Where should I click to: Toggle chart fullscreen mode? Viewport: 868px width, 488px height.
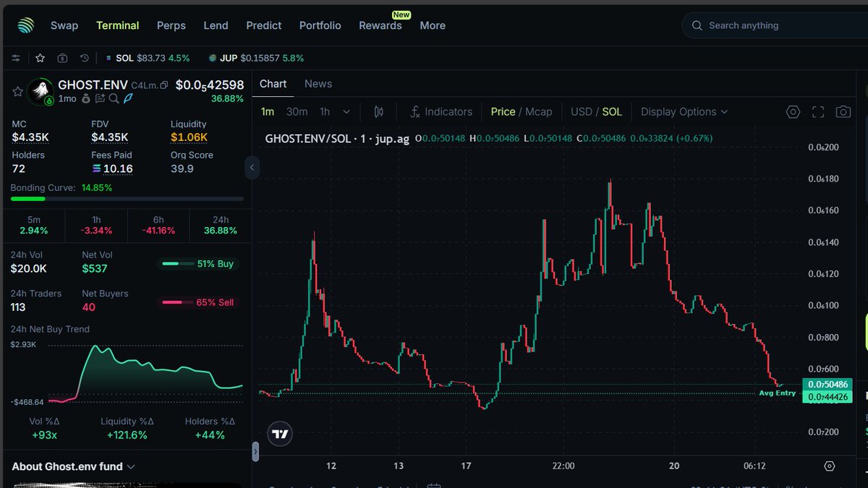coord(818,112)
